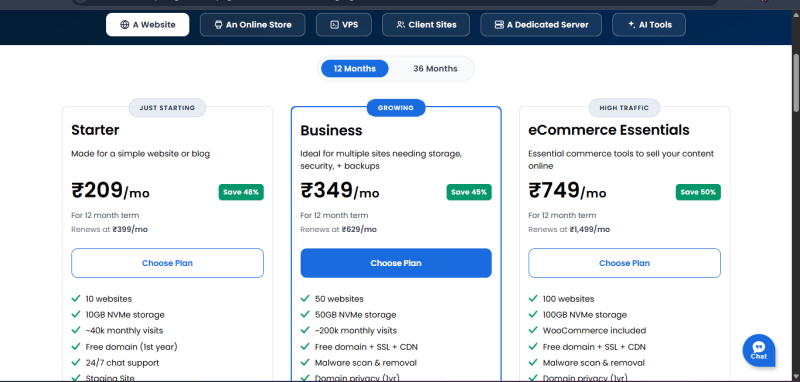
Task: Click checkmark icon beside WooCommerce included
Action: click(533, 330)
